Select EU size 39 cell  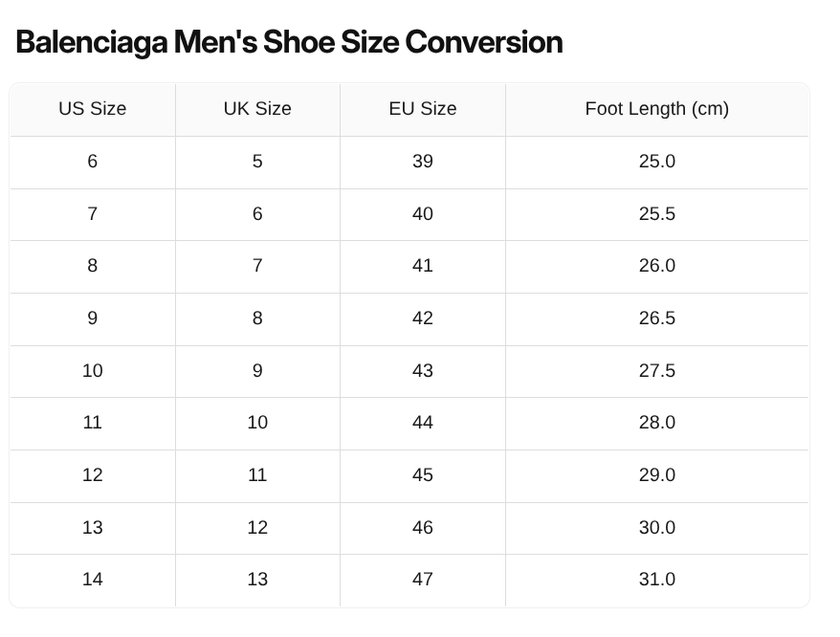tap(423, 162)
